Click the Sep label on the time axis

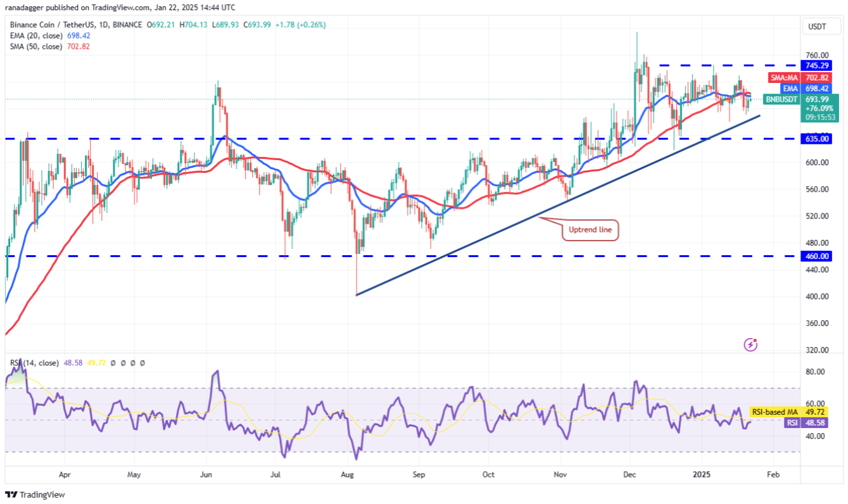coord(417,474)
